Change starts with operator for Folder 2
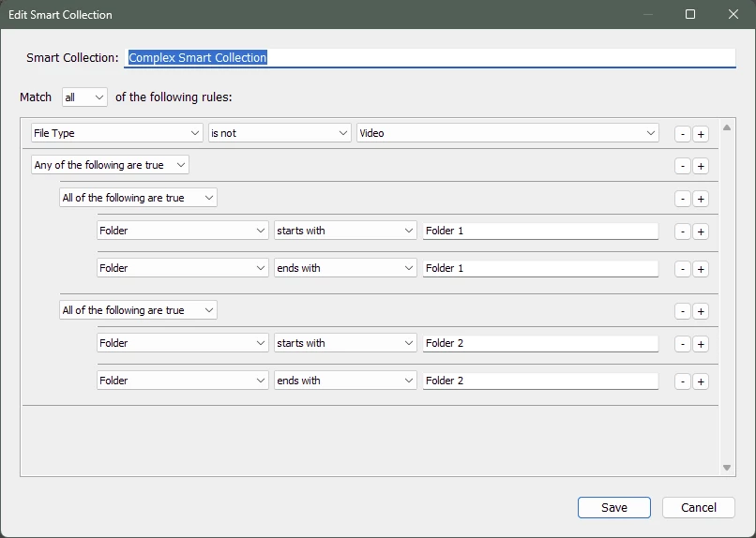The image size is (756, 538). point(345,343)
